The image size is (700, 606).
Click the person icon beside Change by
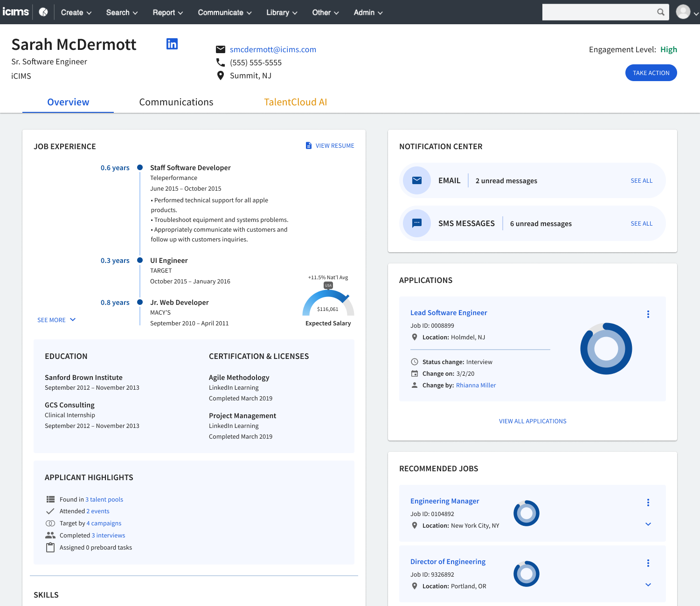415,385
